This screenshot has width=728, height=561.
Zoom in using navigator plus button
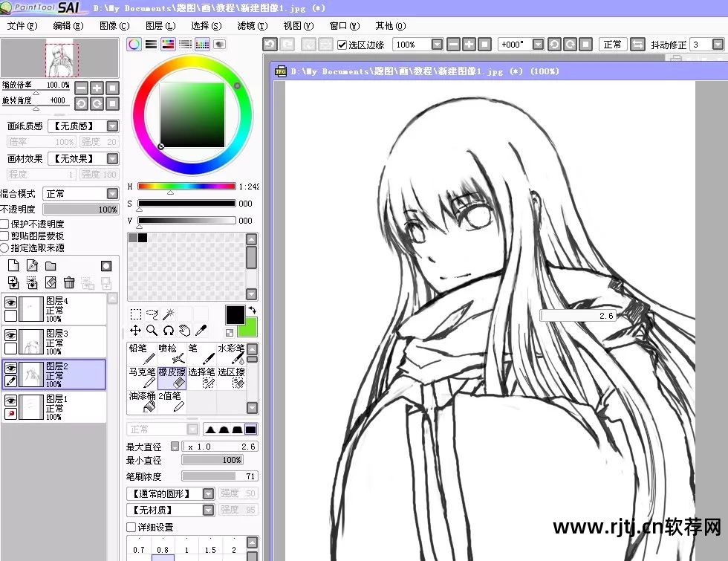(x=97, y=88)
